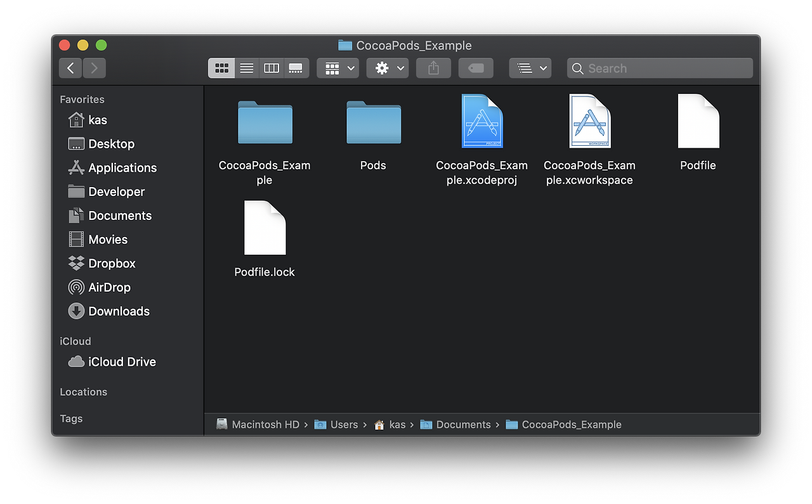Open the group-by items dropdown
Viewport: 812px width, 504px height.
338,68
